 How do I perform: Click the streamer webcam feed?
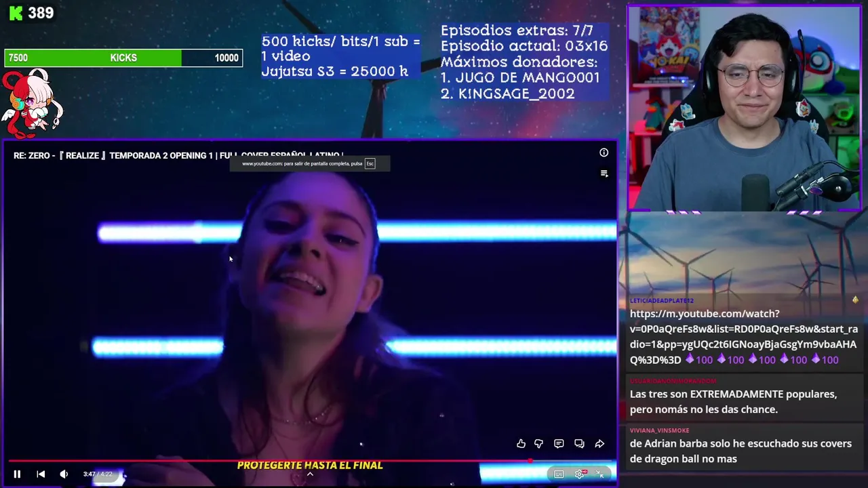pos(744,108)
